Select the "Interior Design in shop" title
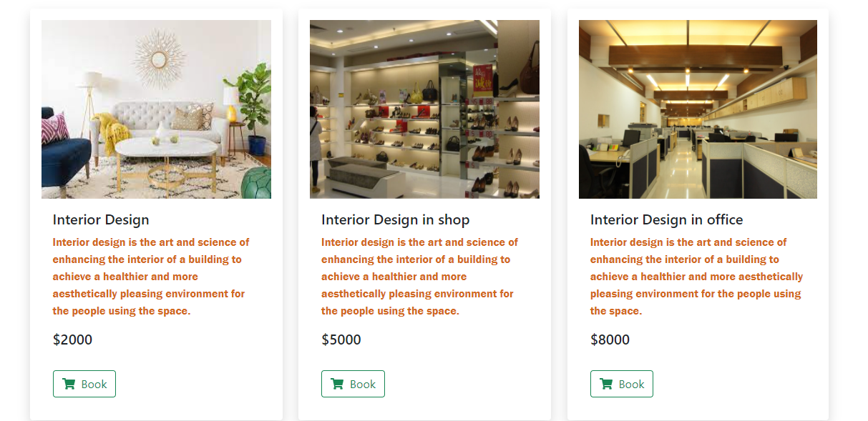This screenshot has width=868, height=421. (395, 219)
